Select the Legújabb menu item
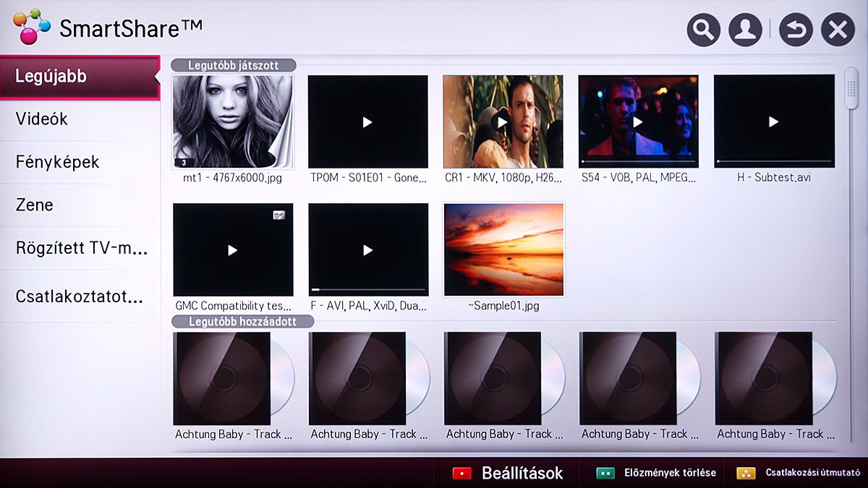868x488 pixels. [x=80, y=77]
